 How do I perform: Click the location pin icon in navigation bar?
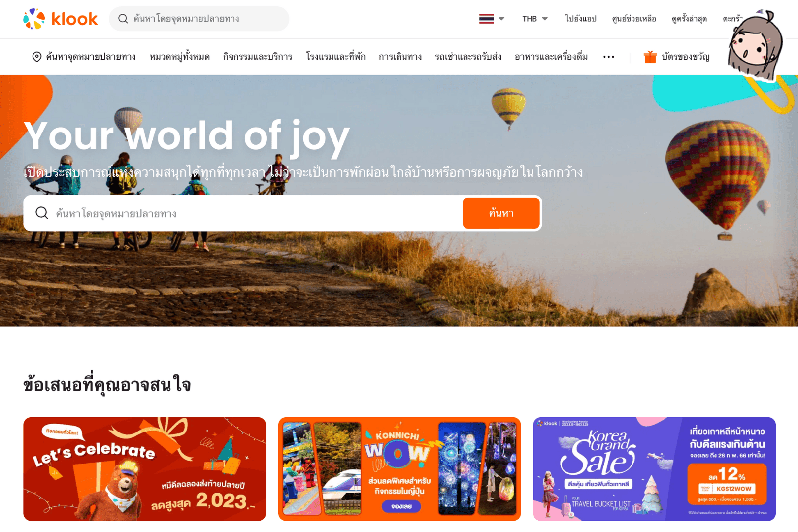(36, 57)
